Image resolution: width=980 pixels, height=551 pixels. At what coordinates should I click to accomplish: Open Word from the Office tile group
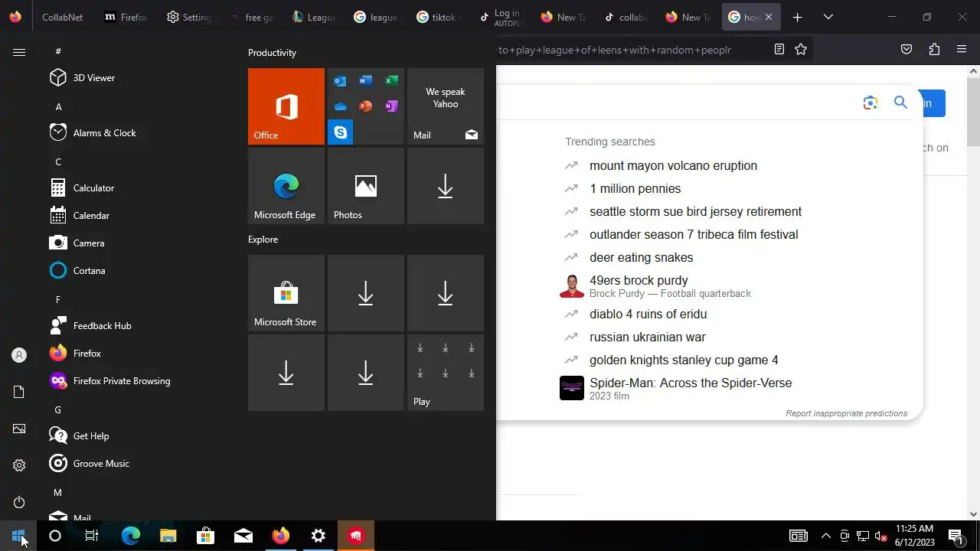(366, 81)
